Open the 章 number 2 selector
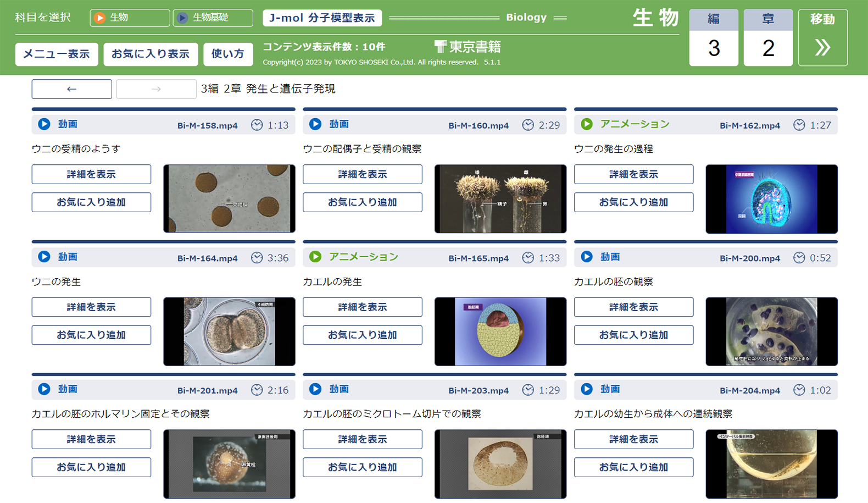Screen dimensions: 868x503 [x=768, y=37]
